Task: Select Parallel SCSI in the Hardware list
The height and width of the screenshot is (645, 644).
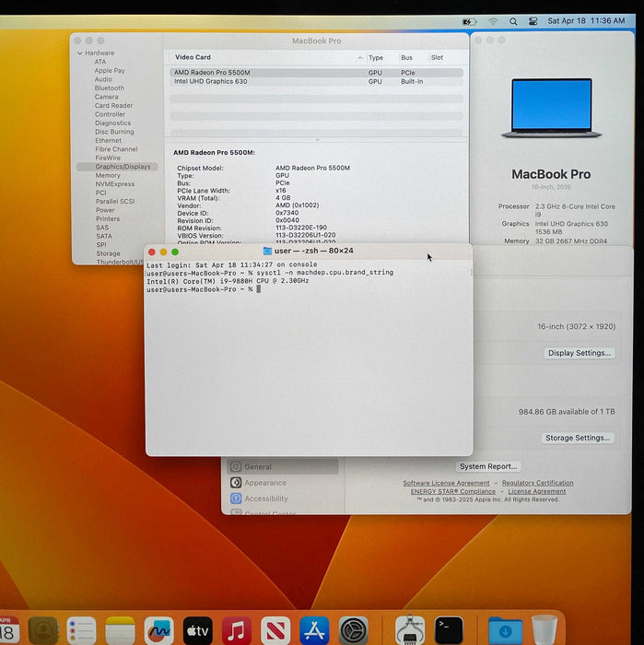Action: pyautogui.click(x=115, y=202)
